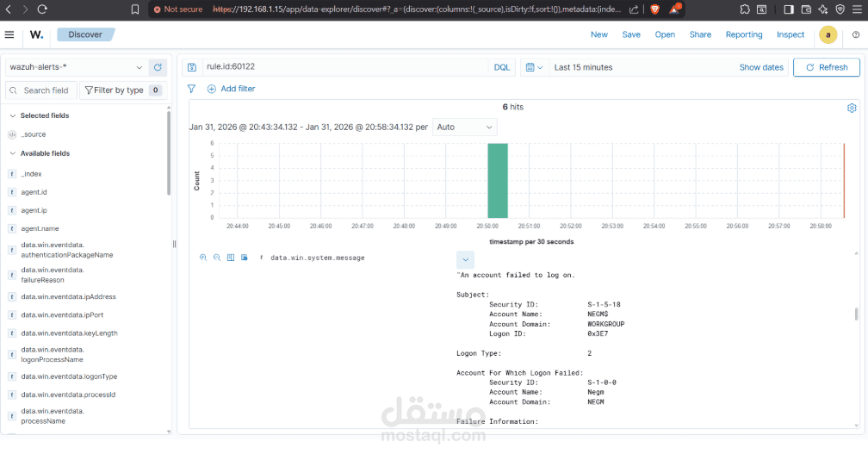Click Show dates link
The image size is (868, 454).
pyautogui.click(x=761, y=67)
